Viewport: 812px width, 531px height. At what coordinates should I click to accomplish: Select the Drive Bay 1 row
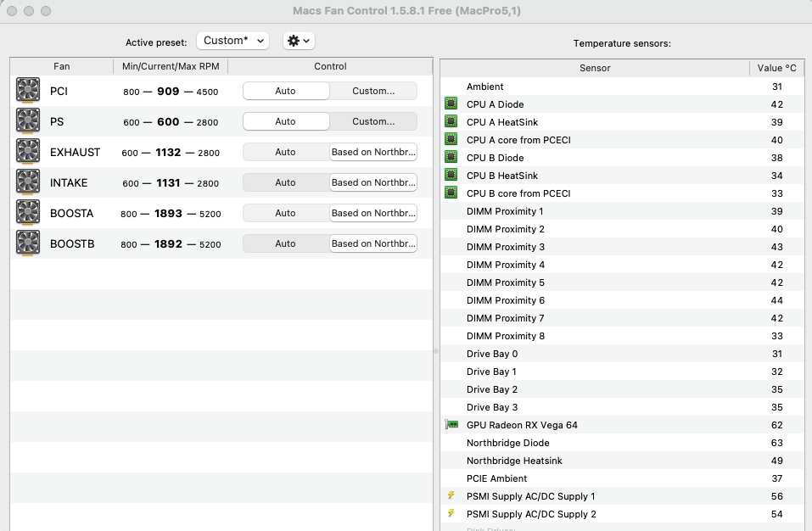point(623,372)
